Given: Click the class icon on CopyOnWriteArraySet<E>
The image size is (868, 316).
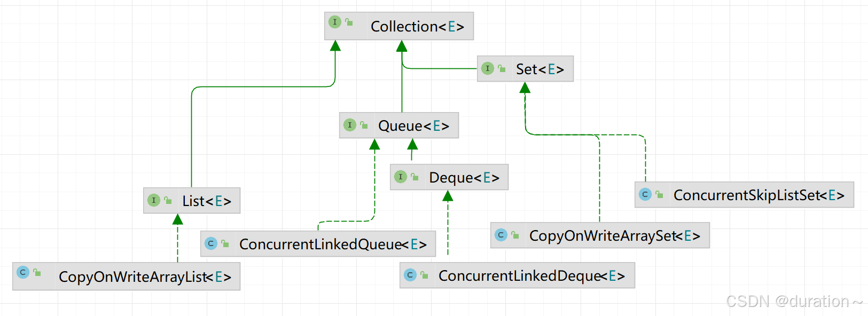Looking at the screenshot, I should click(x=501, y=235).
